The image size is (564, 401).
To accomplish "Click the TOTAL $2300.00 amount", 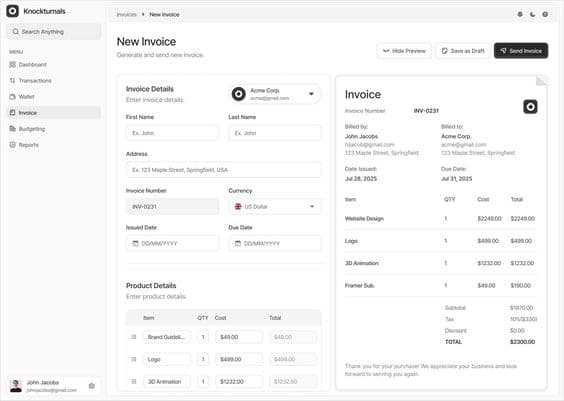I will 522,342.
